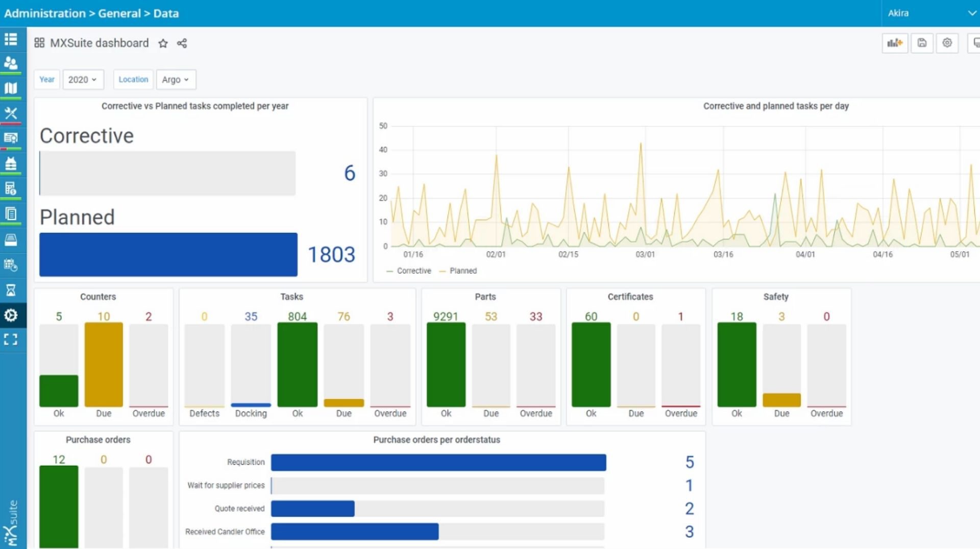Open the top list menu icon in sidebar
This screenshot has width=980, height=549.
click(11, 39)
